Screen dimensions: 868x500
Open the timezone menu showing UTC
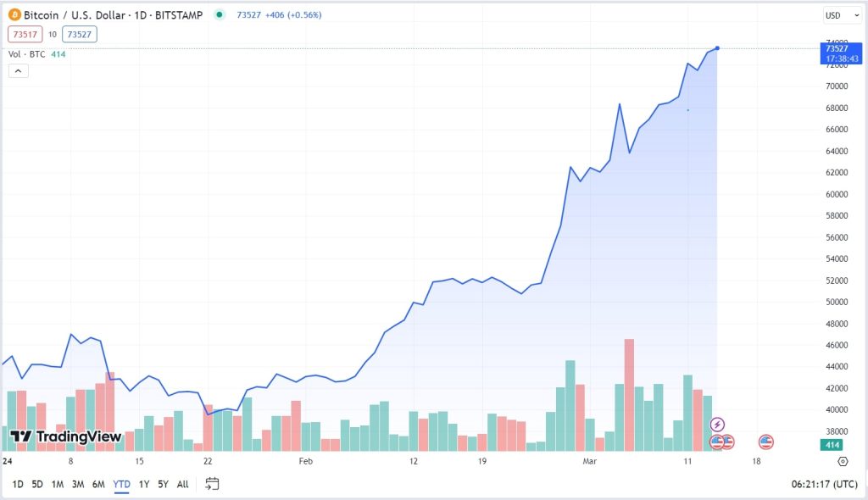point(822,484)
